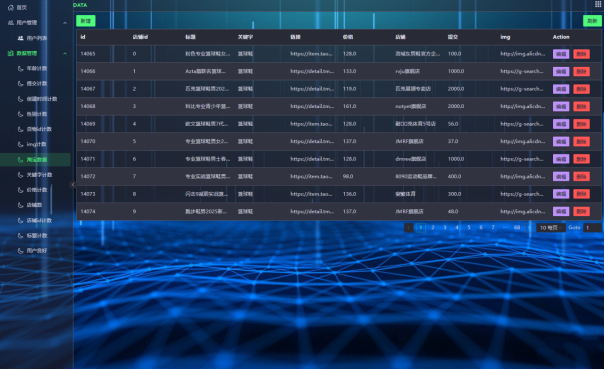Collapse the 数据管理 submenu chevron
Image resolution: width=605 pixels, height=370 pixels.
coord(65,53)
